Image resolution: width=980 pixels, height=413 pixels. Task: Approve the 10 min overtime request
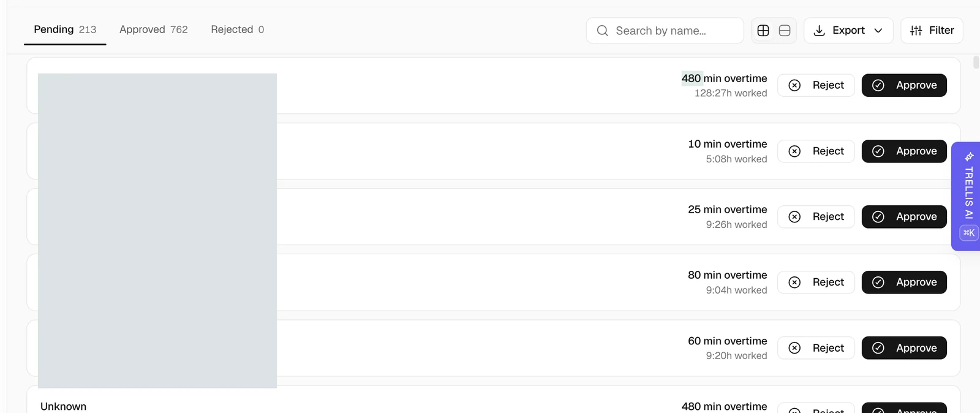(x=904, y=151)
